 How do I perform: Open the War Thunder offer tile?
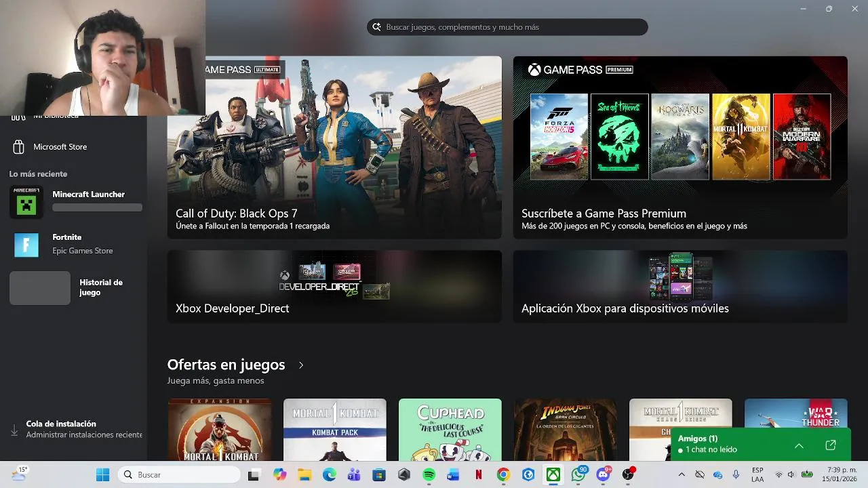[796, 413]
